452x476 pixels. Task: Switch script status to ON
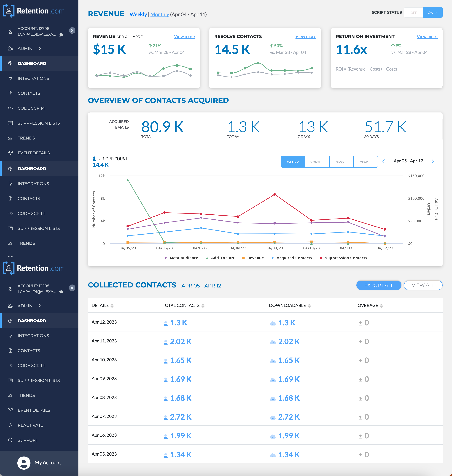(x=433, y=13)
